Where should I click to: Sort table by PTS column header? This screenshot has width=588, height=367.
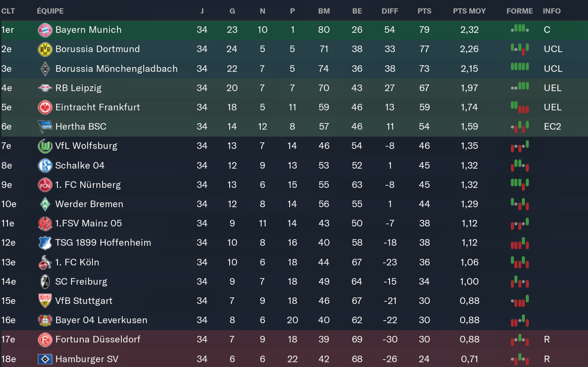424,11
